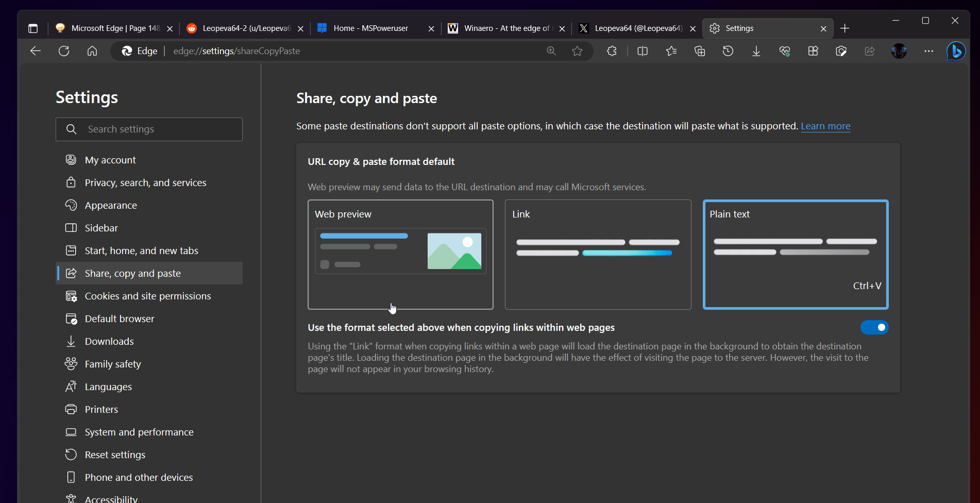Focus the Search settings field

149,129
